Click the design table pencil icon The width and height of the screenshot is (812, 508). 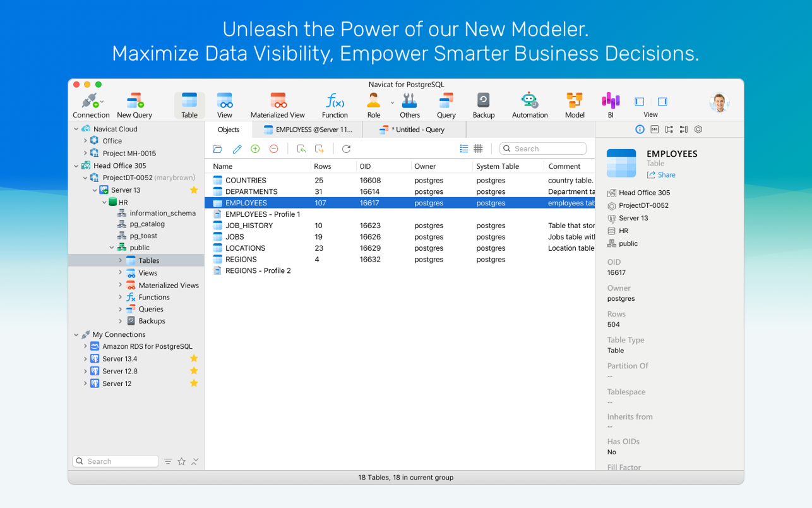pyautogui.click(x=237, y=149)
